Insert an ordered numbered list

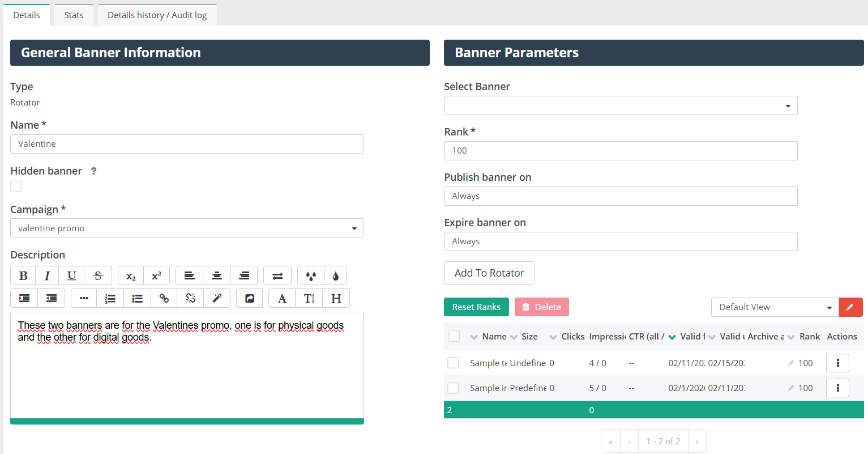coord(110,299)
